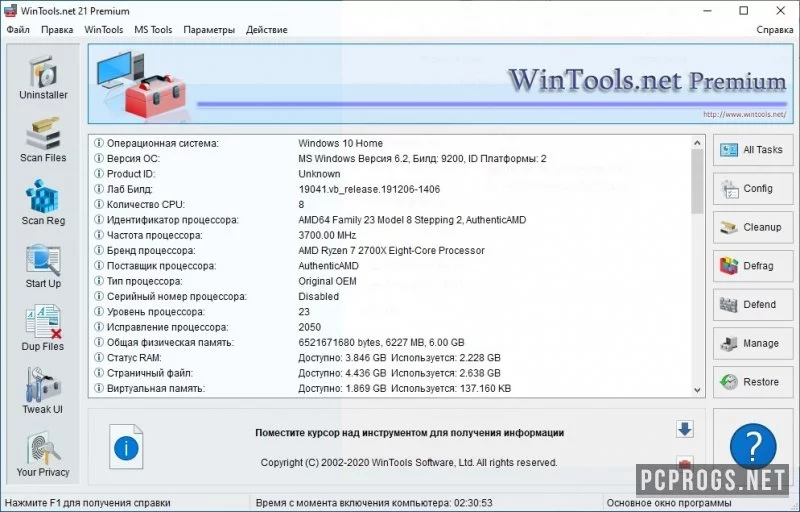Select the Серийный номер процессора row

[x=390, y=296]
